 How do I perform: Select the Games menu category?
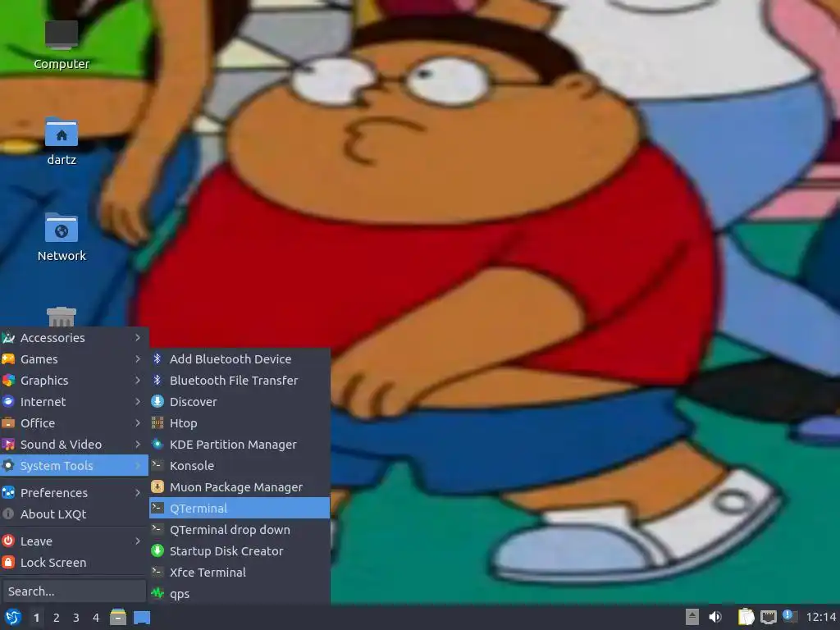74,359
